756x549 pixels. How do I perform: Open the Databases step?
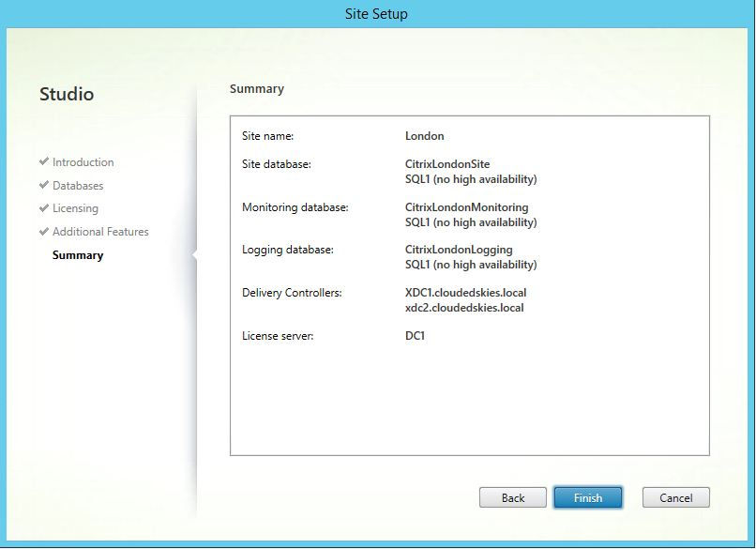click(x=78, y=185)
